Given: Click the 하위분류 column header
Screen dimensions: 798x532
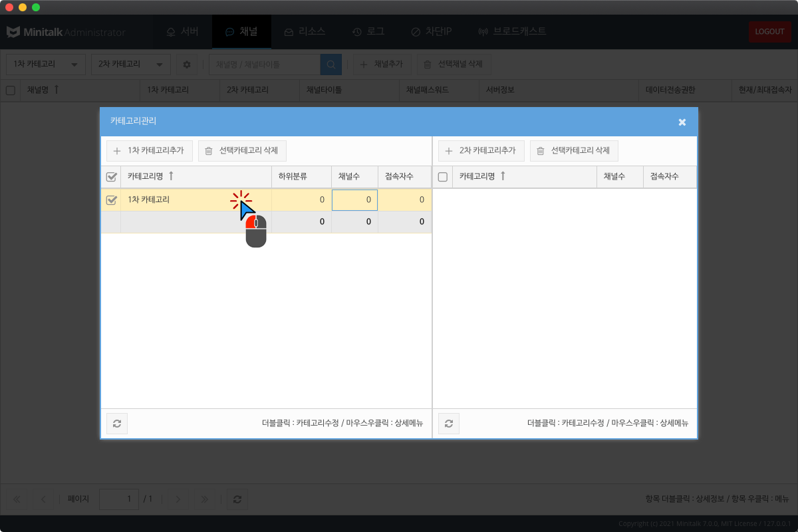Looking at the screenshot, I should click(302, 176).
